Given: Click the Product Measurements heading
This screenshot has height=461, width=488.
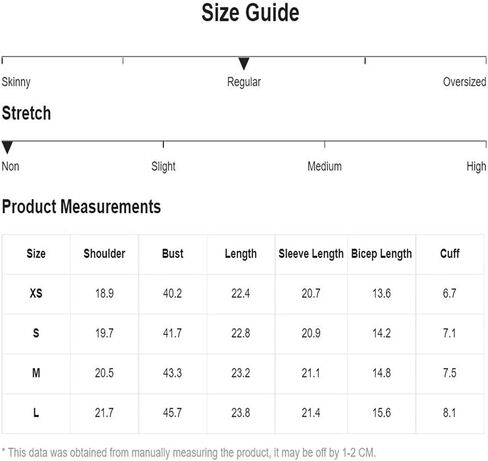Looking at the screenshot, I should point(81,206).
